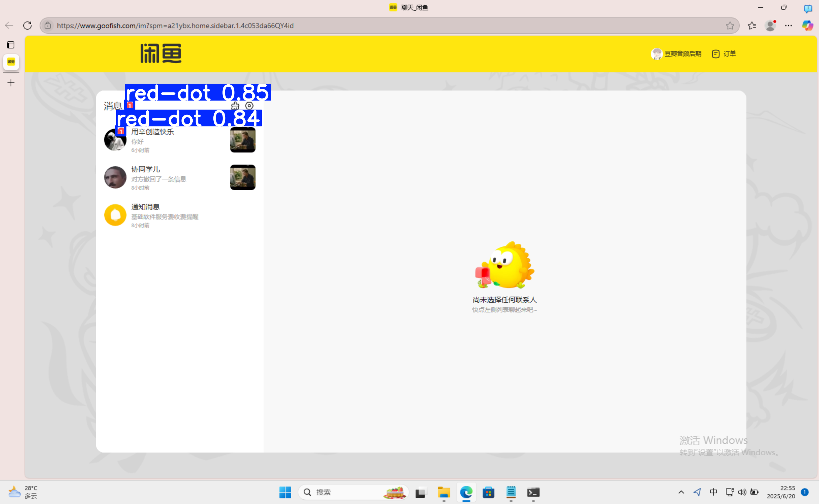Click the yellow fish mascot illustration
Viewport: 819px width, 504px height.
[504, 265]
